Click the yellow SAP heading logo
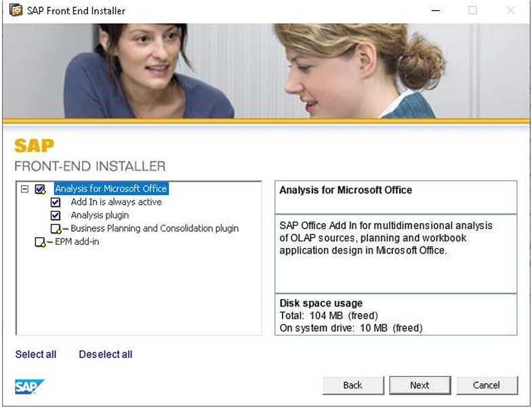The width and height of the screenshot is (532, 408). (34, 145)
